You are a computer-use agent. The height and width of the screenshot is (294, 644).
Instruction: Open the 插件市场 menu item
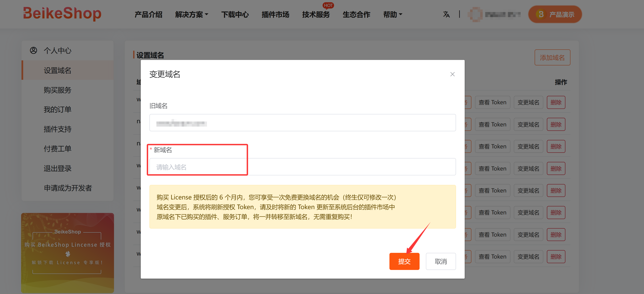coord(275,15)
